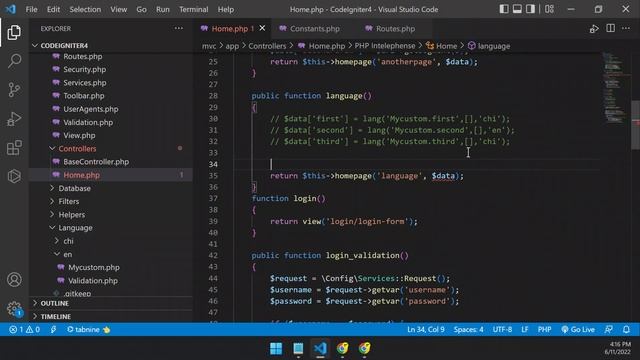Click the tabnine status bar item
640x360 pixels.
click(89, 329)
